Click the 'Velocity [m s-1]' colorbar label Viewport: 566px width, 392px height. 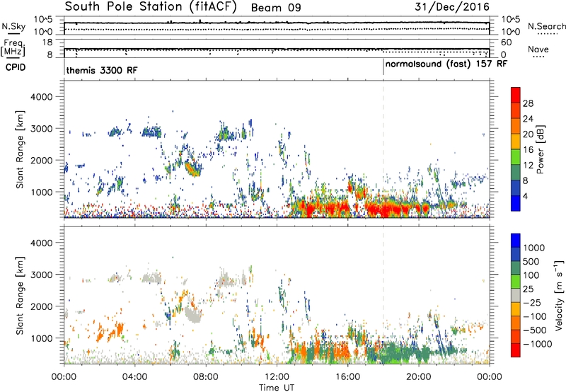(559, 295)
